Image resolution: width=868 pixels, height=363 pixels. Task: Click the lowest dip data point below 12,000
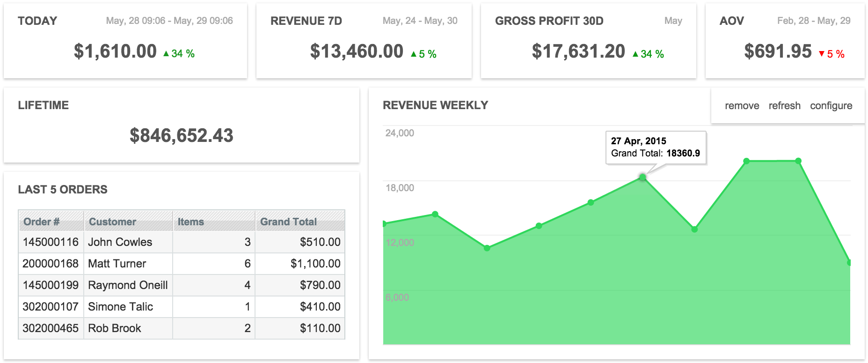pyautogui.click(x=487, y=248)
